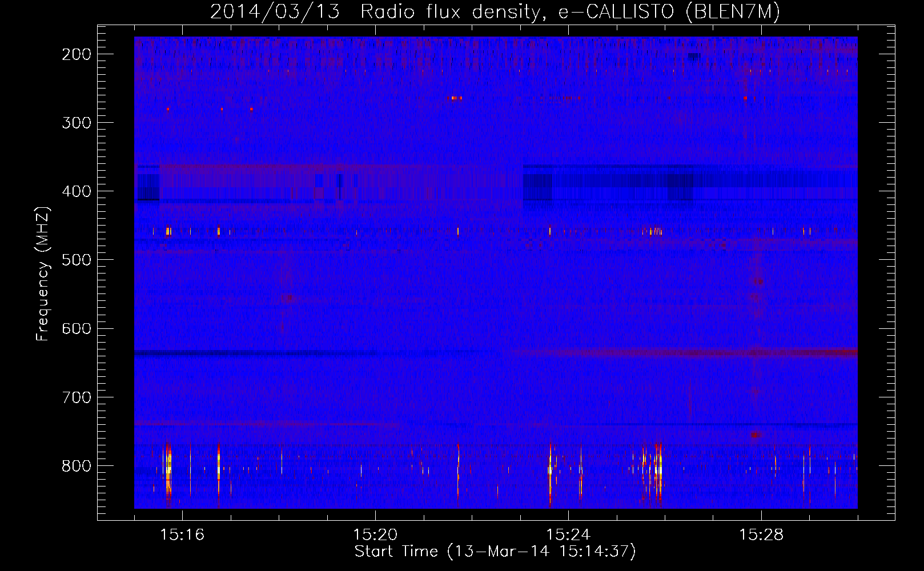Click the '15:24' time axis label
924x571 pixels.
tap(568, 535)
